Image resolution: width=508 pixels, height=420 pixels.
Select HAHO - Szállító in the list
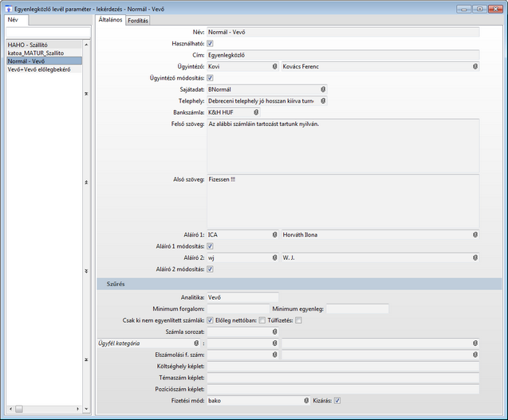tap(44, 45)
